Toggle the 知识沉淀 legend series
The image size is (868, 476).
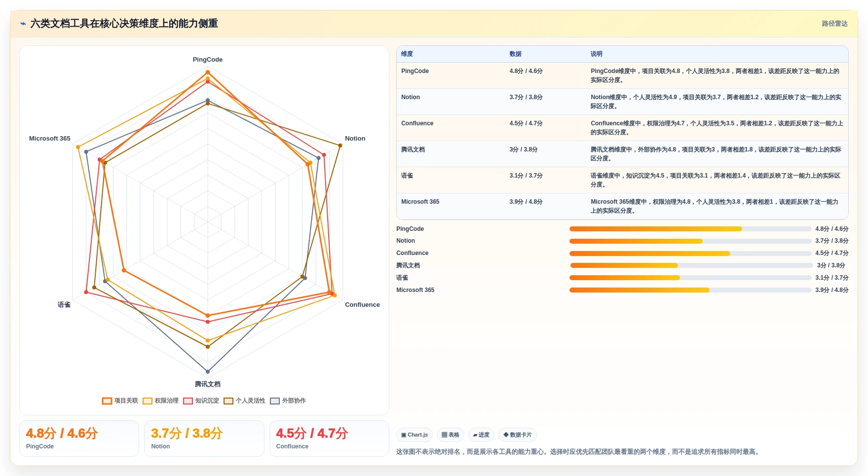(x=201, y=401)
